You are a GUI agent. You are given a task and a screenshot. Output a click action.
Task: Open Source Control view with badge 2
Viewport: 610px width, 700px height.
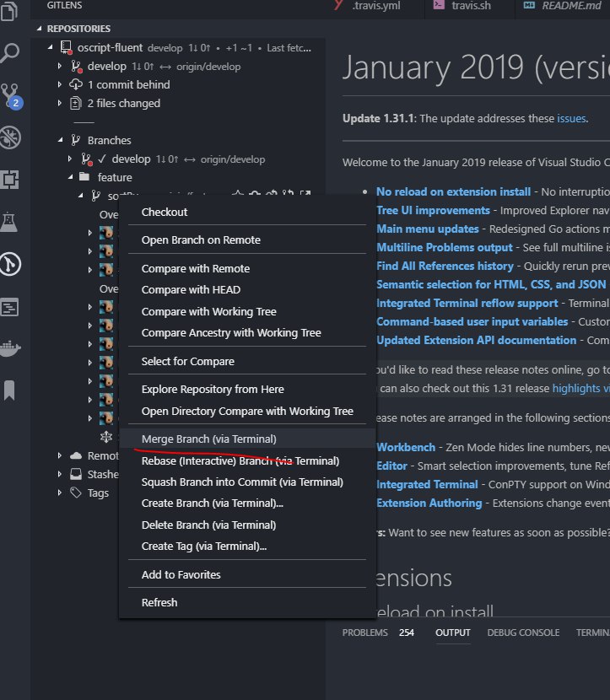point(12,96)
